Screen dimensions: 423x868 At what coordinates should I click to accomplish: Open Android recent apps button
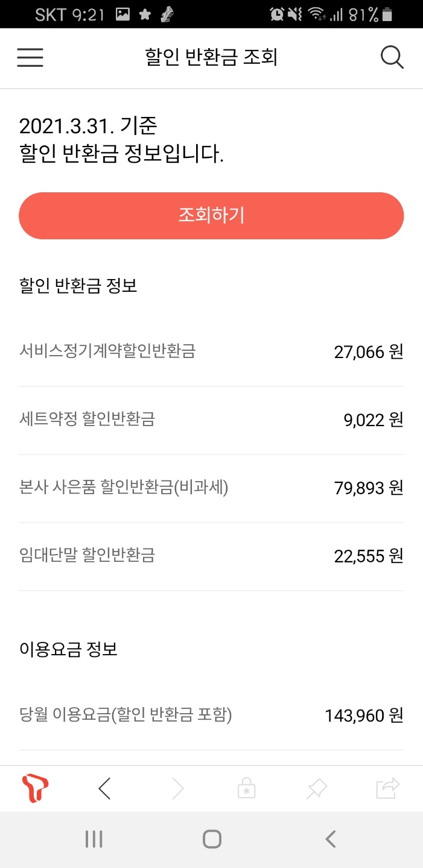[94, 839]
